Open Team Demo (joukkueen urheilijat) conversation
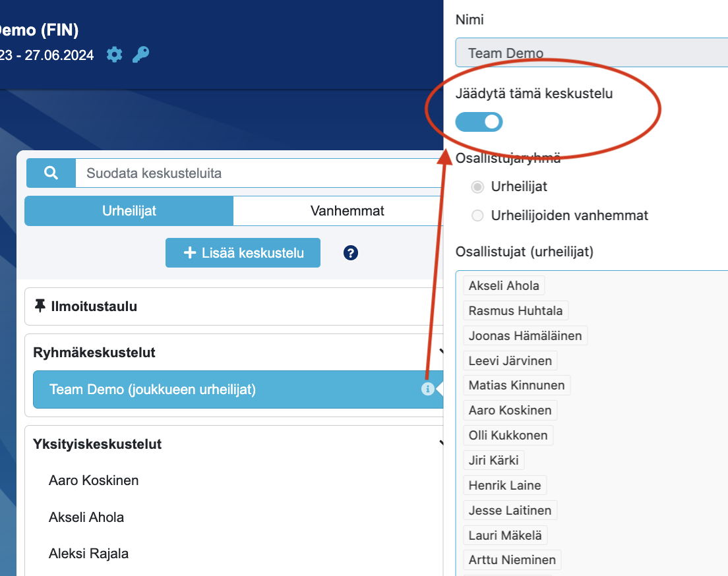728x576 pixels. pyautogui.click(x=238, y=389)
